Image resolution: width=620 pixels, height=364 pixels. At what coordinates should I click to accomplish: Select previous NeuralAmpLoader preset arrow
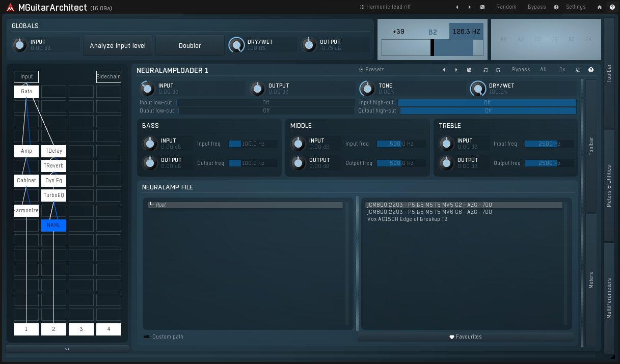coord(444,70)
